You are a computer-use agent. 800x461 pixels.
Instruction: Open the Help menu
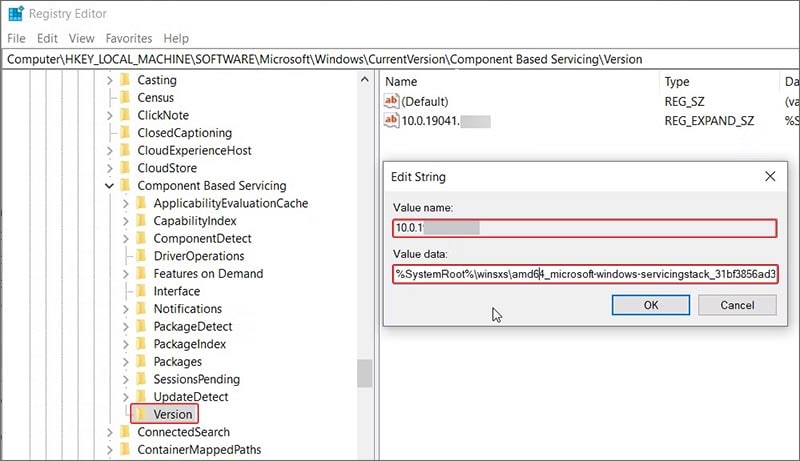coord(176,38)
